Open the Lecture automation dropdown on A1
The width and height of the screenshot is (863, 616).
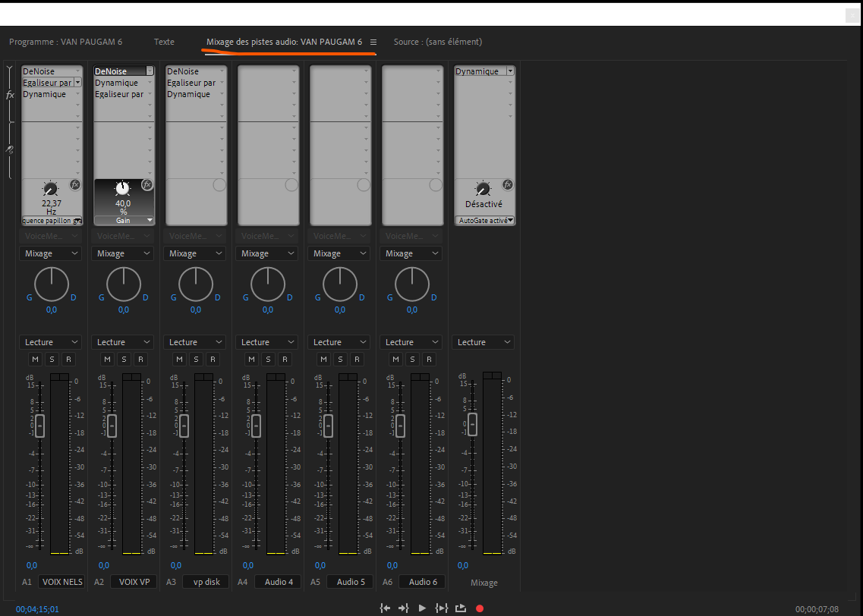[50, 343]
